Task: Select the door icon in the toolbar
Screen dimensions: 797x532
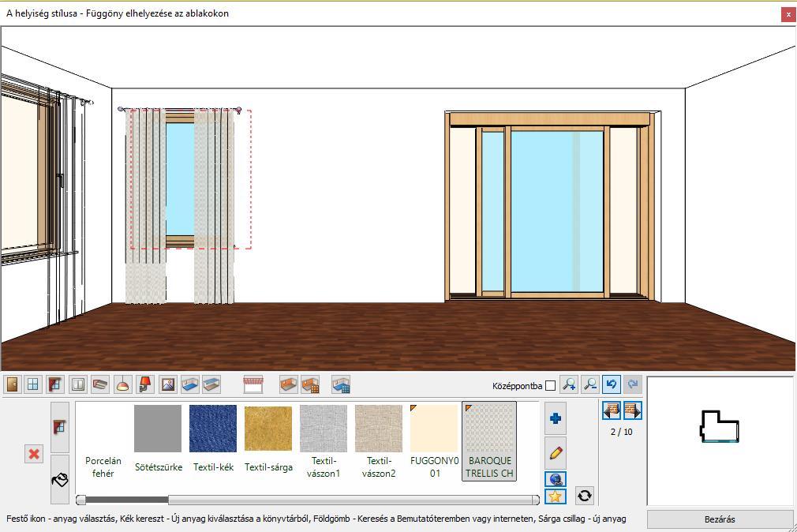Action: [x=12, y=384]
